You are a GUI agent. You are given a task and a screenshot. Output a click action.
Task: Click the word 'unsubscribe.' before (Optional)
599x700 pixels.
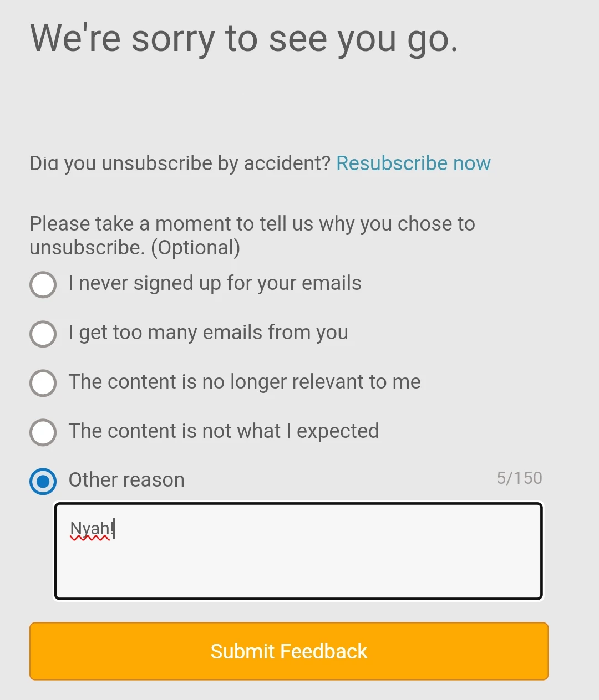click(x=87, y=248)
